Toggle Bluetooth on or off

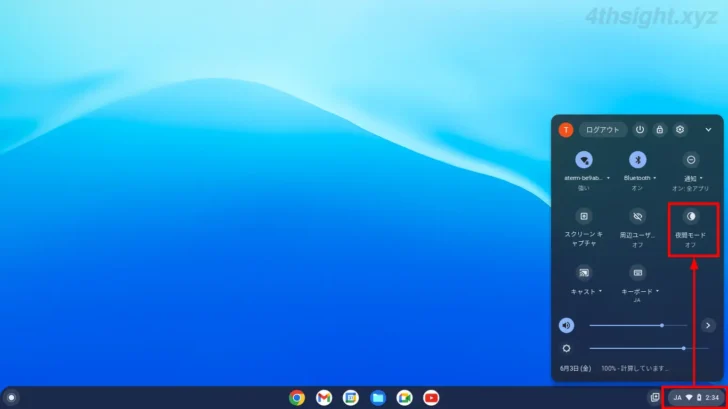point(638,160)
